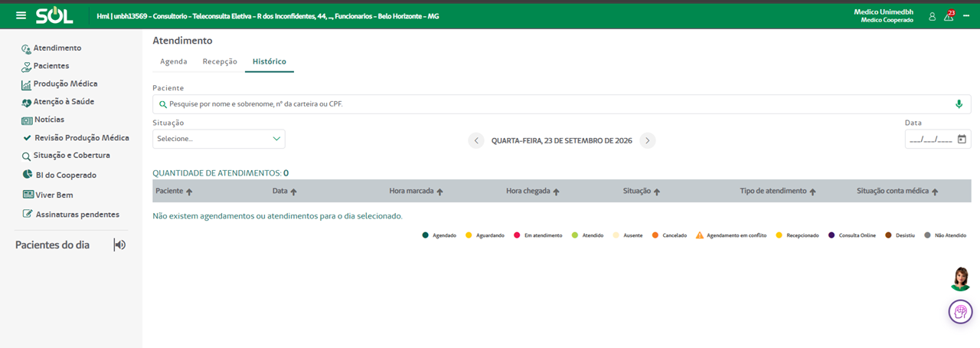The height and width of the screenshot is (348, 980).
Task: Sort by Hora marcada column arrow
Action: click(439, 192)
